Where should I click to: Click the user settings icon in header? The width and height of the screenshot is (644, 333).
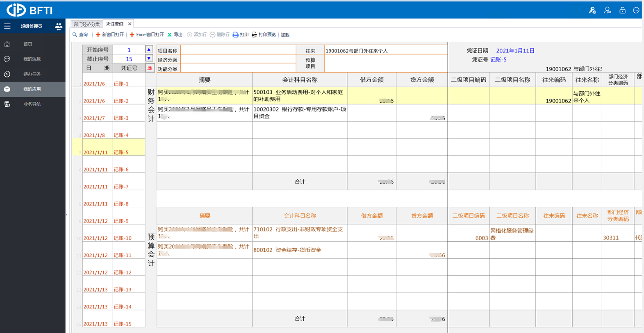pos(592,10)
